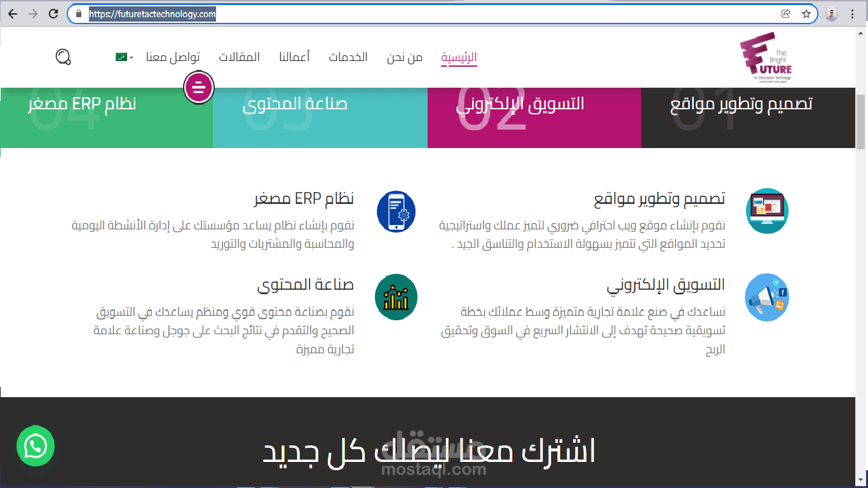The image size is (868, 488).
Task: Click the search magnifier icon in the site header
Action: [x=63, y=57]
